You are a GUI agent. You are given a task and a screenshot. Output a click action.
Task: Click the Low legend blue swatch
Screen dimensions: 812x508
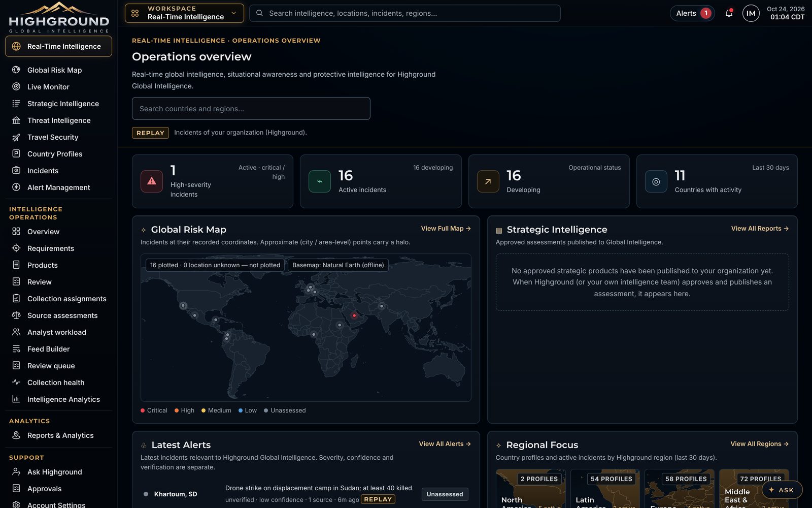pyautogui.click(x=241, y=410)
